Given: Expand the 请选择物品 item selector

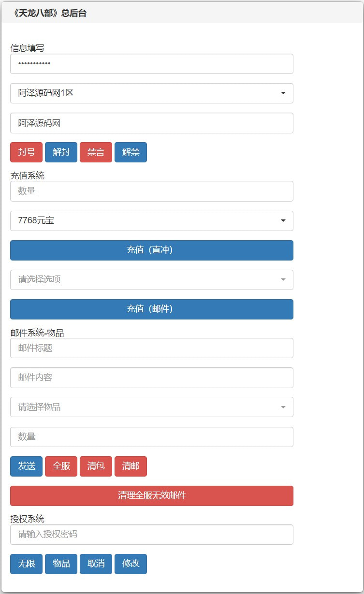Looking at the screenshot, I should pos(151,407).
